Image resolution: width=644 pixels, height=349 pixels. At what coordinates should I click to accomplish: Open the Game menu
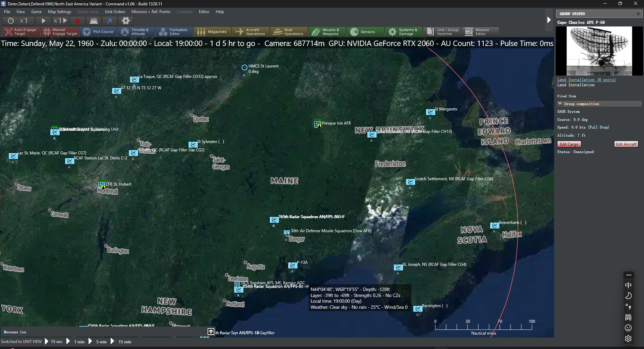pos(36,12)
